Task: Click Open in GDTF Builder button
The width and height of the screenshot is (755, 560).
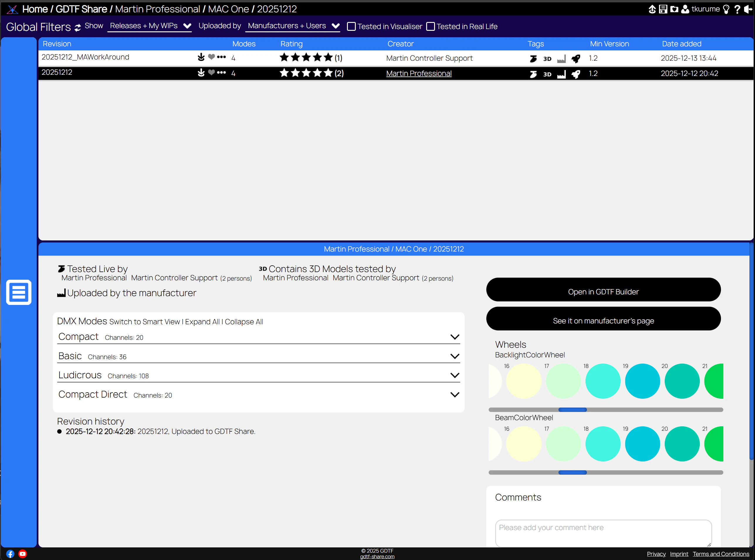Action: point(603,290)
